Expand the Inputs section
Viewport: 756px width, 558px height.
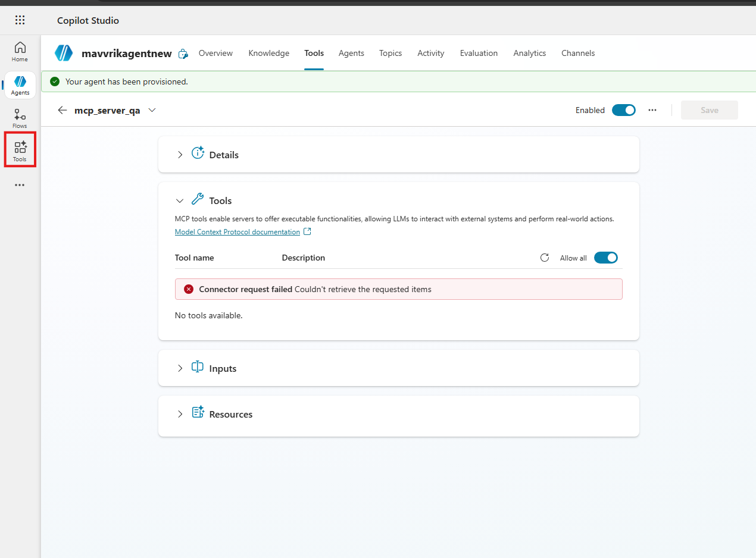point(180,368)
